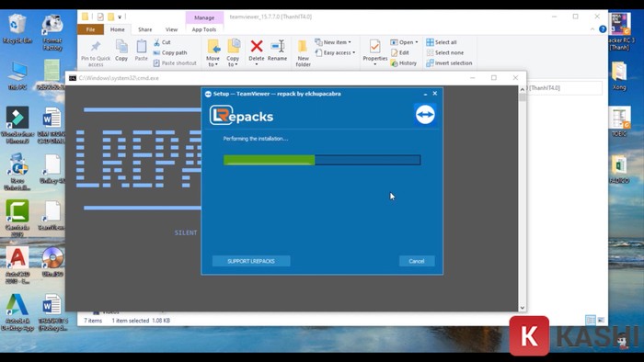
Task: Open the File tab in Explorer
Action: click(90, 29)
